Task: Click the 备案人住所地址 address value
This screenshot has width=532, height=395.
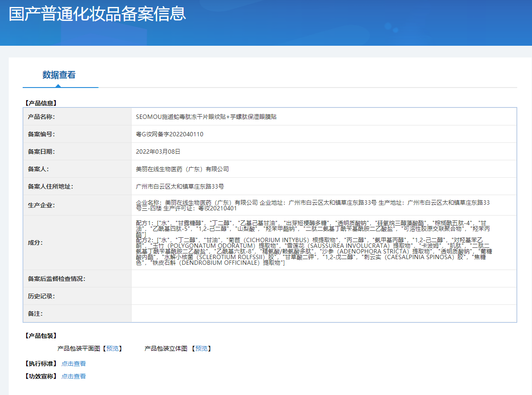Action: click(x=180, y=186)
